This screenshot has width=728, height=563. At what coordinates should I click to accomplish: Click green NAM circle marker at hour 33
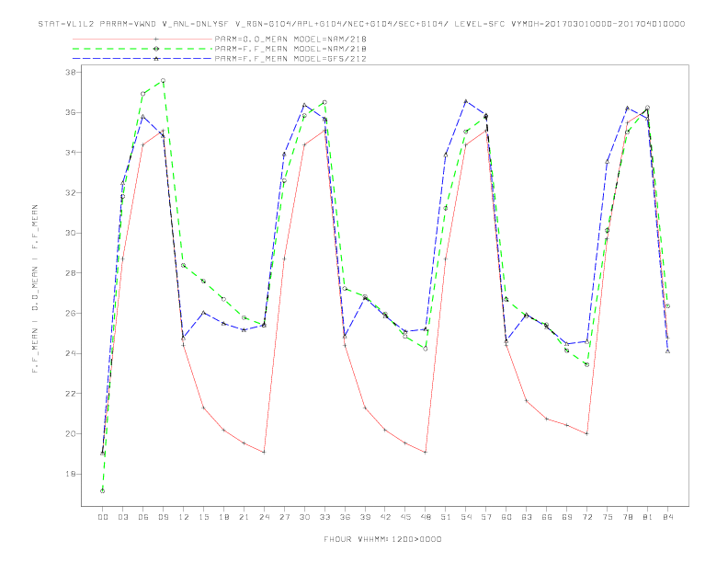click(324, 102)
